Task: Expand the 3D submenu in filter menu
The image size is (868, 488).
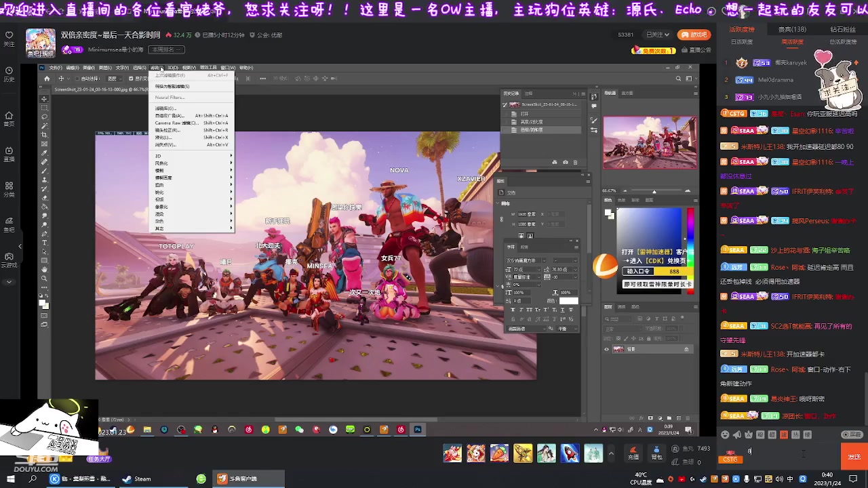Action: click(x=192, y=156)
